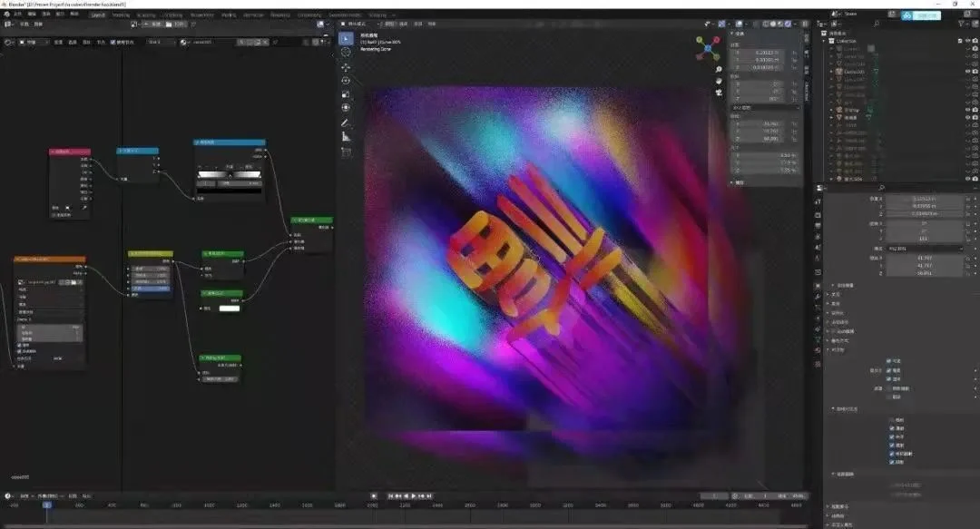Image resolution: width=980 pixels, height=529 pixels.
Task: Select the Rotate tool in viewport toolbar
Action: coord(346,81)
